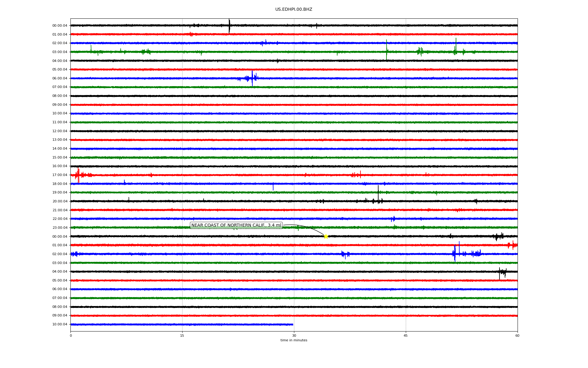Select the 21:00:04 row time label
The height and width of the screenshot is (368, 588).
(60, 210)
